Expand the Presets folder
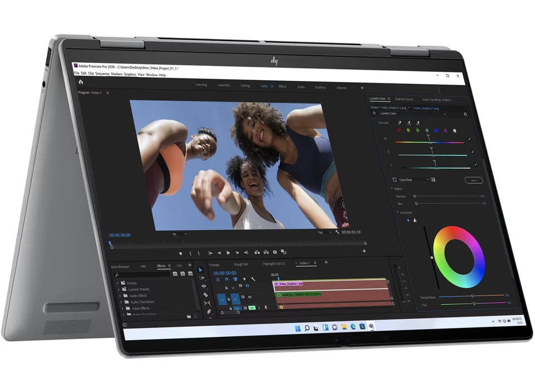 coord(118,283)
